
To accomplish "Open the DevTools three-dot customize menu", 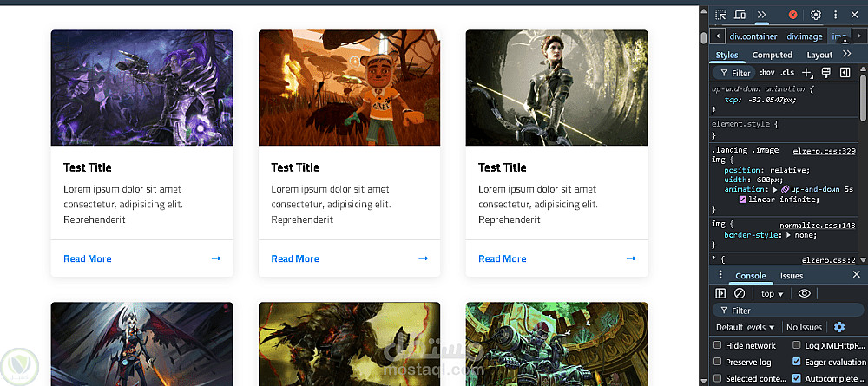I will [x=835, y=15].
